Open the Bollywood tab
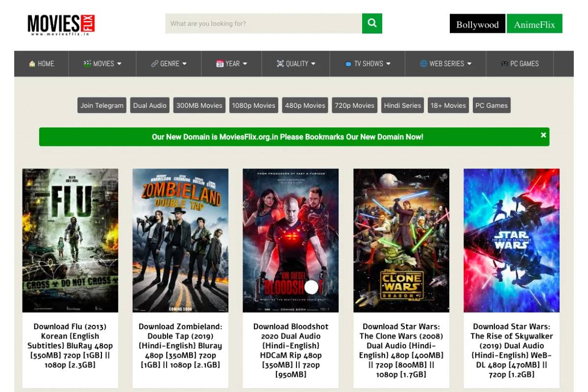 [x=477, y=24]
